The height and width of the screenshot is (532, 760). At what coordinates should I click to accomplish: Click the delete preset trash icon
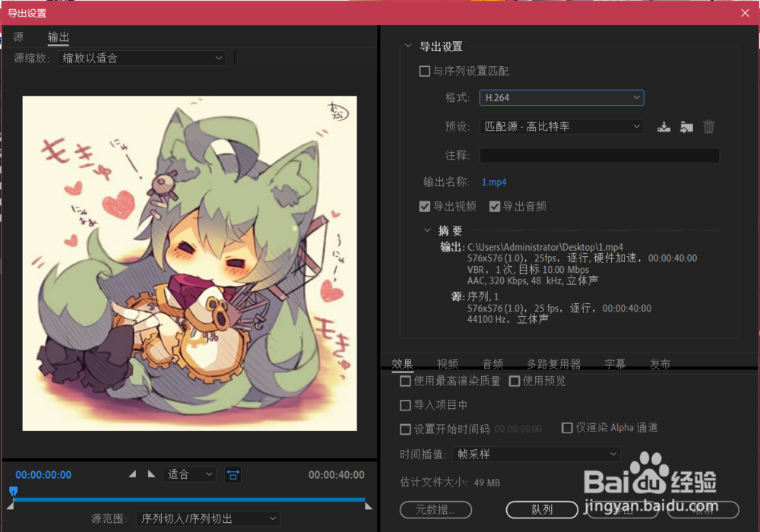708,127
